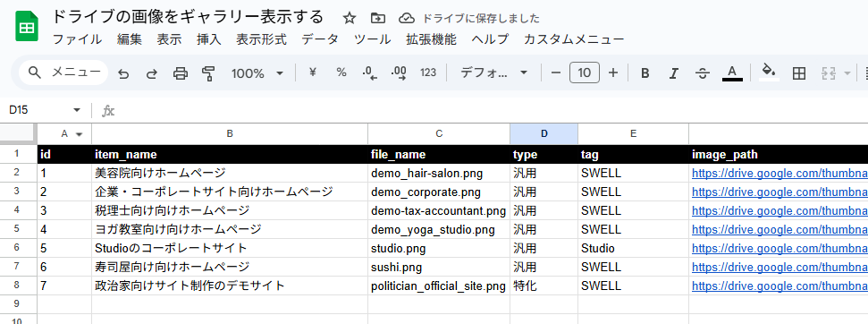Open the 100% zoom dropdown
868x324 pixels.
(257, 73)
